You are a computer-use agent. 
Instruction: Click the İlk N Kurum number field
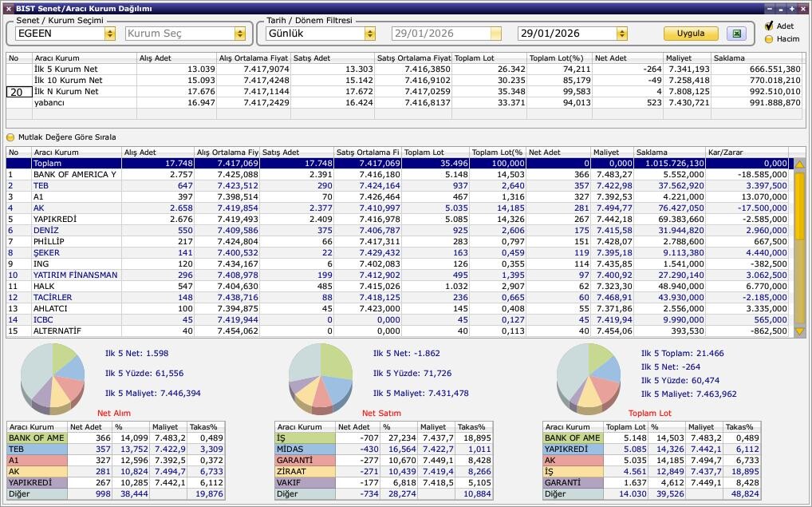(x=18, y=92)
